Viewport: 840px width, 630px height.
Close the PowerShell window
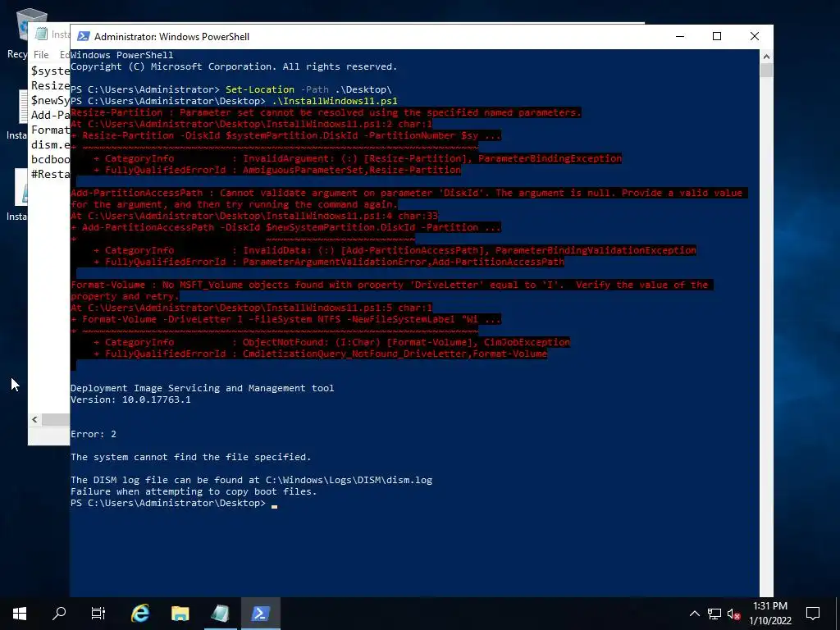755,36
